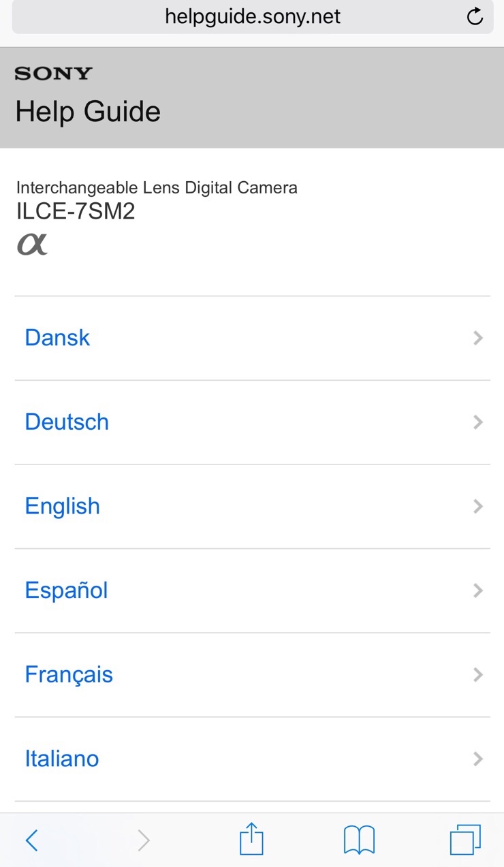Expand the Dansk row chevron
Image resolution: width=504 pixels, height=867 pixels.
478,338
